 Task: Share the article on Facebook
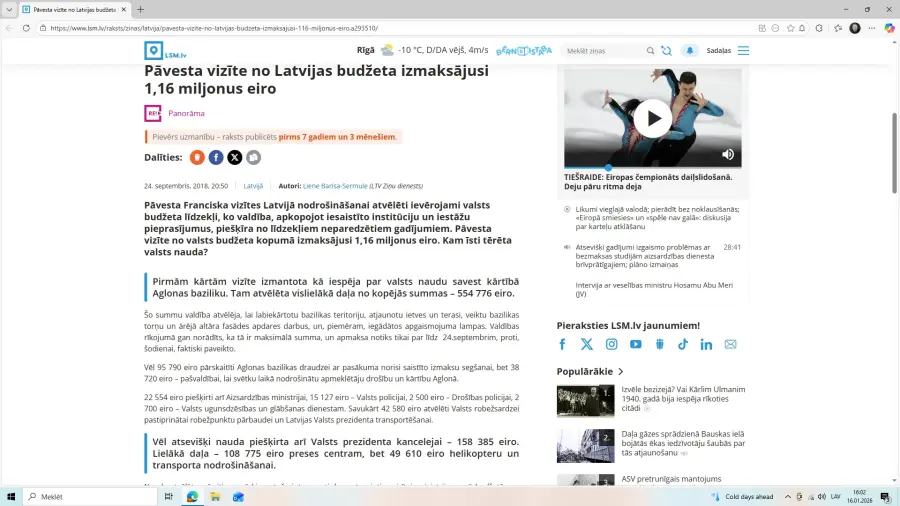coord(216,157)
